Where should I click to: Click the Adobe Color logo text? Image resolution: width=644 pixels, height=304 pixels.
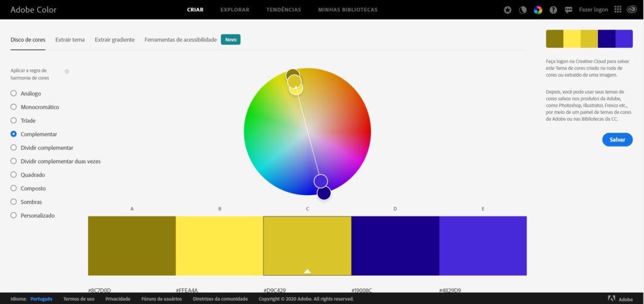point(33,10)
